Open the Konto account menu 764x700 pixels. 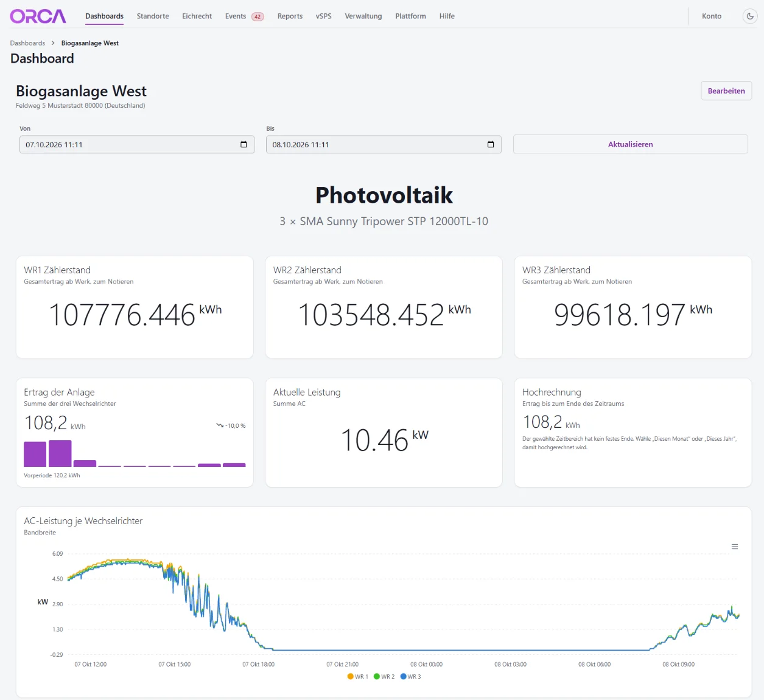click(x=712, y=16)
